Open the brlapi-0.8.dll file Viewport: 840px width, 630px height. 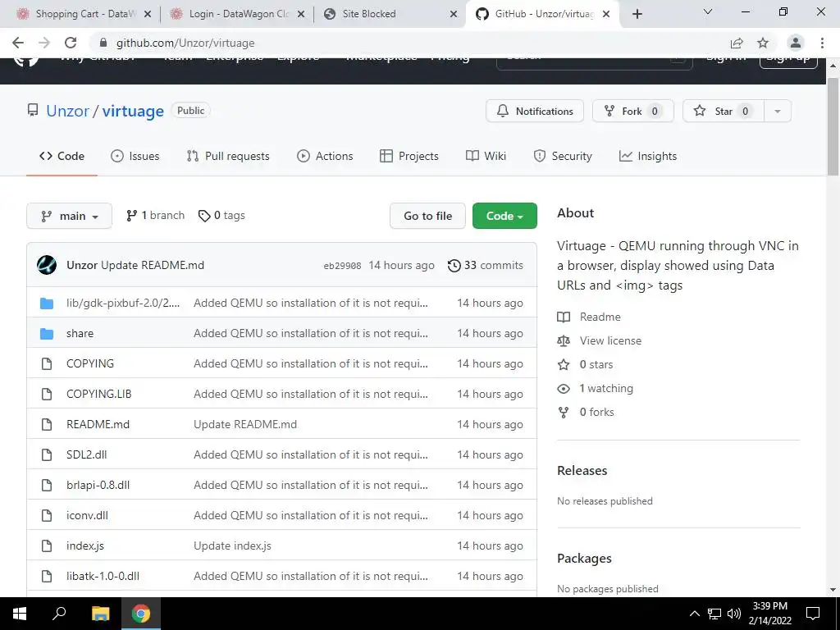tap(98, 485)
